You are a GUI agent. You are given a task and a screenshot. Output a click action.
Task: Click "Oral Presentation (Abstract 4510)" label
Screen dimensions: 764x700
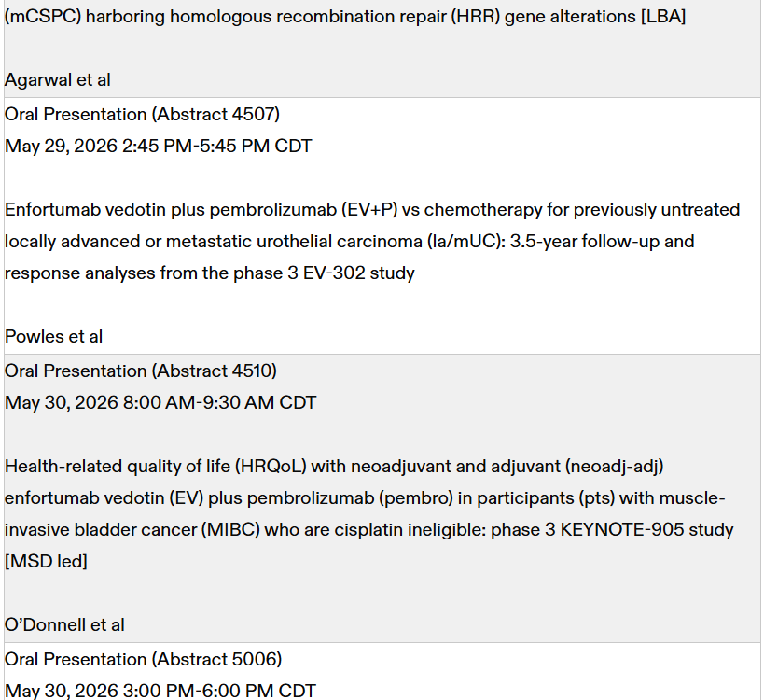click(x=141, y=371)
